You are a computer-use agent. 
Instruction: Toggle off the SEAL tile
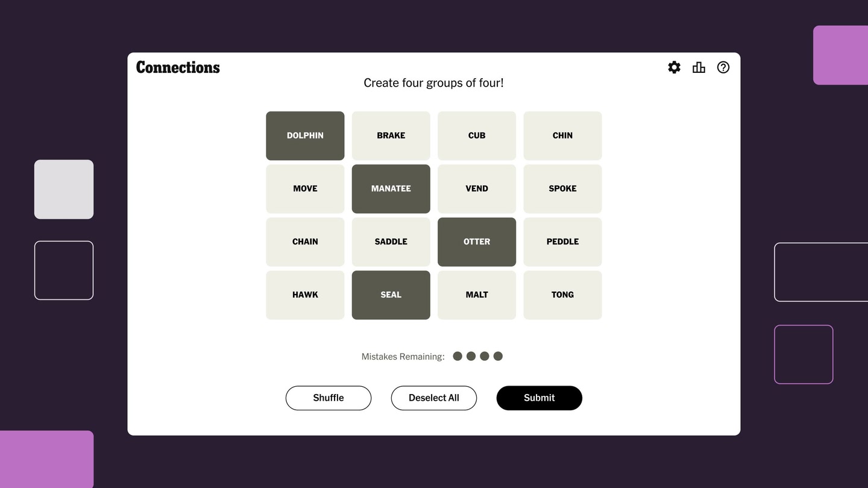(391, 295)
